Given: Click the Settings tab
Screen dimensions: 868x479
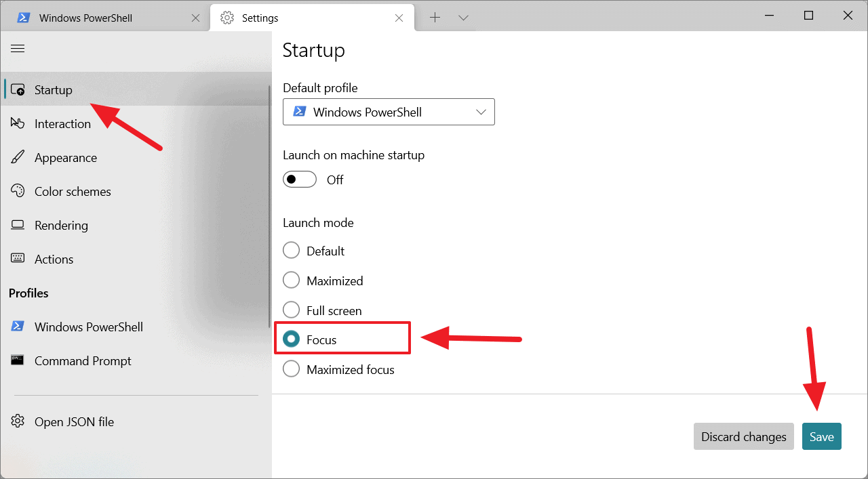Looking at the screenshot, I should 260,17.
